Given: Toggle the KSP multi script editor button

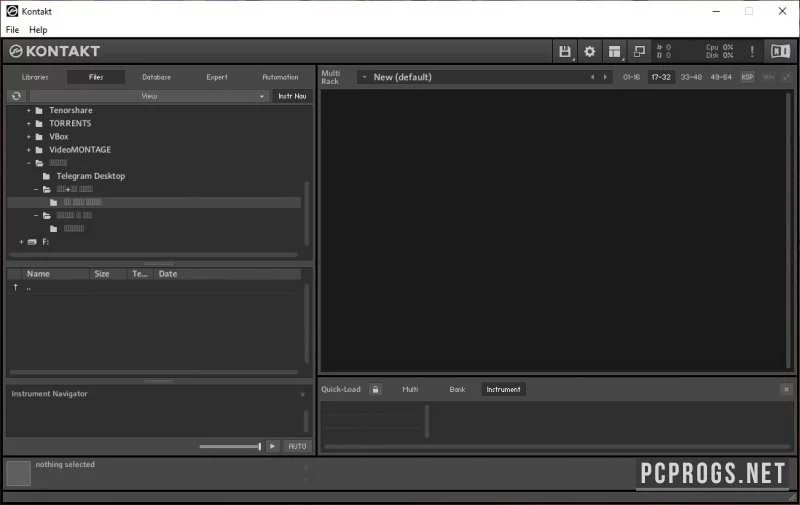Looking at the screenshot, I should tap(747, 77).
